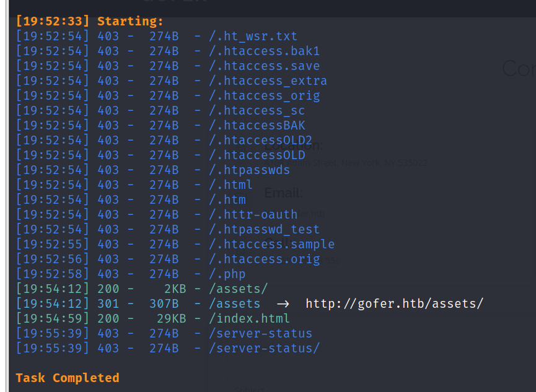Select the /.htaccessOLD path
The height and width of the screenshot is (392, 536).
257,155
